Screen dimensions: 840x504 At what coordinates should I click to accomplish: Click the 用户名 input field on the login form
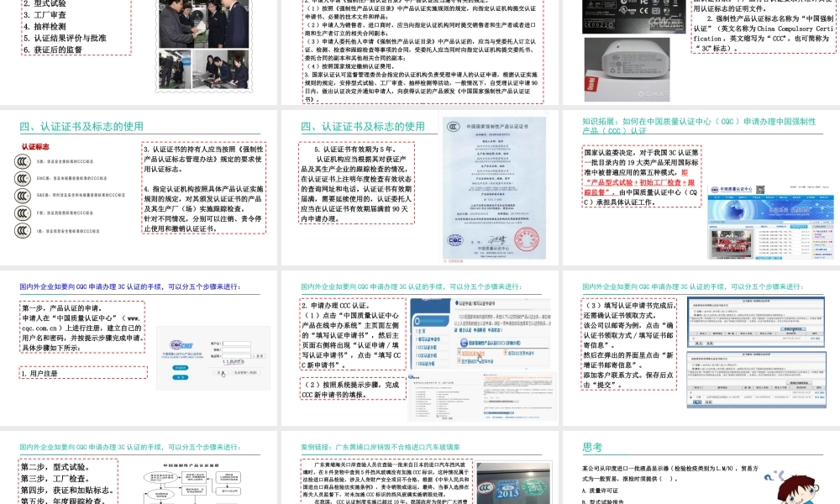pos(237,344)
